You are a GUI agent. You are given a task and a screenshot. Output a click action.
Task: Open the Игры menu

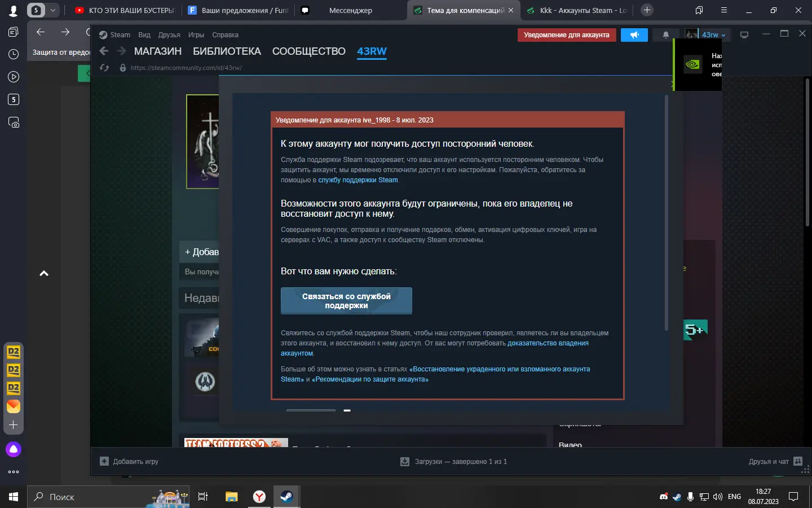(x=196, y=35)
